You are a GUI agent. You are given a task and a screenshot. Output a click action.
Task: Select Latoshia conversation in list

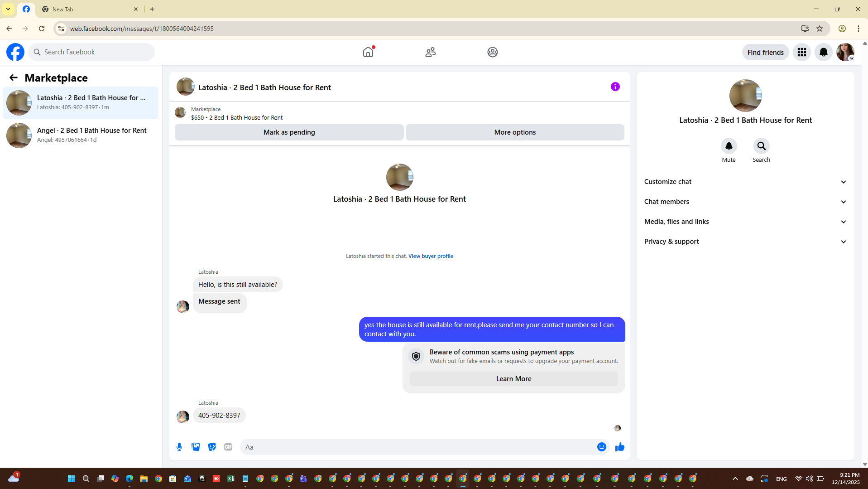(81, 102)
